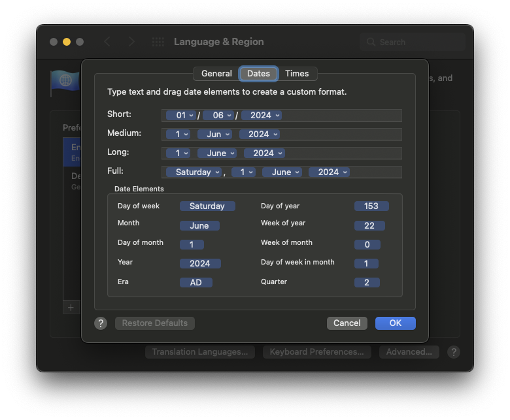Viewport: 510px width, 420px height.
Task: Switch to the Times tab
Action: click(297, 74)
